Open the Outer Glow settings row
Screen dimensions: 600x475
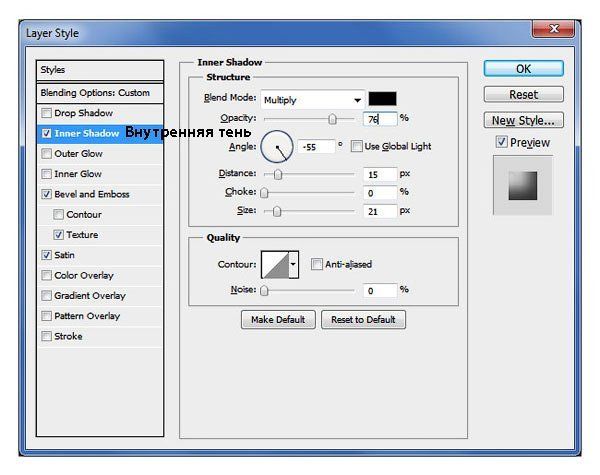tap(100, 153)
